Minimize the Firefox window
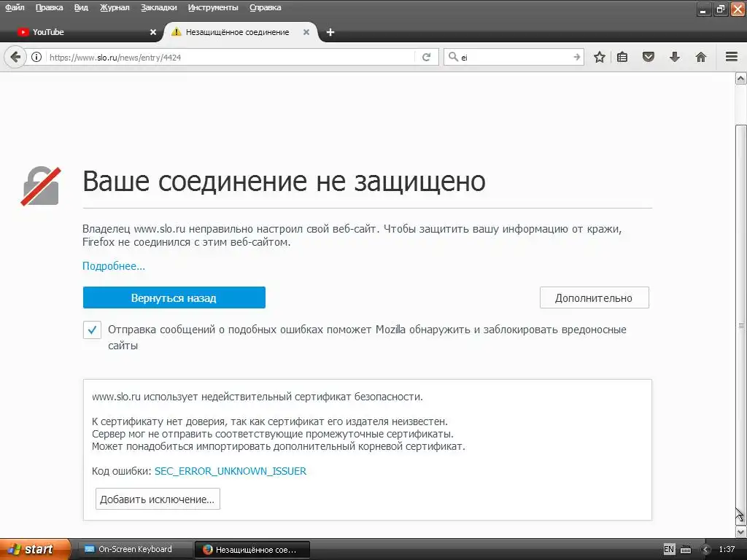The width and height of the screenshot is (747, 560). (704, 9)
